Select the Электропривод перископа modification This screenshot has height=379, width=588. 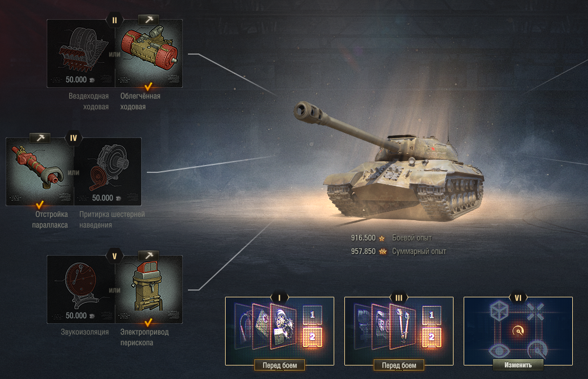click(x=149, y=289)
